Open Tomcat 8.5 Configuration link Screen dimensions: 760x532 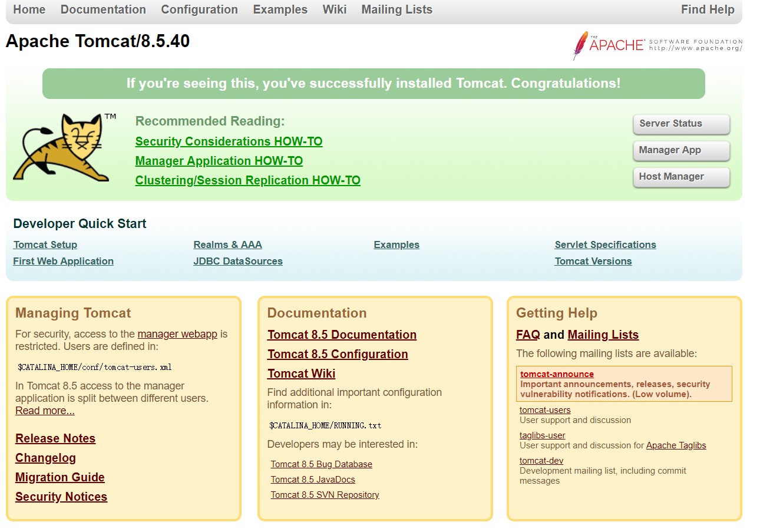[338, 354]
